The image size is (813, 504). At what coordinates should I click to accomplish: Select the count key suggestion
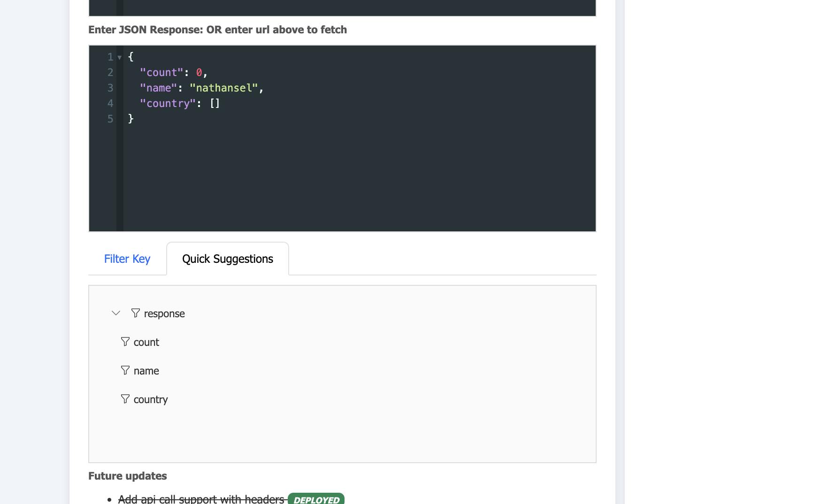tap(146, 342)
